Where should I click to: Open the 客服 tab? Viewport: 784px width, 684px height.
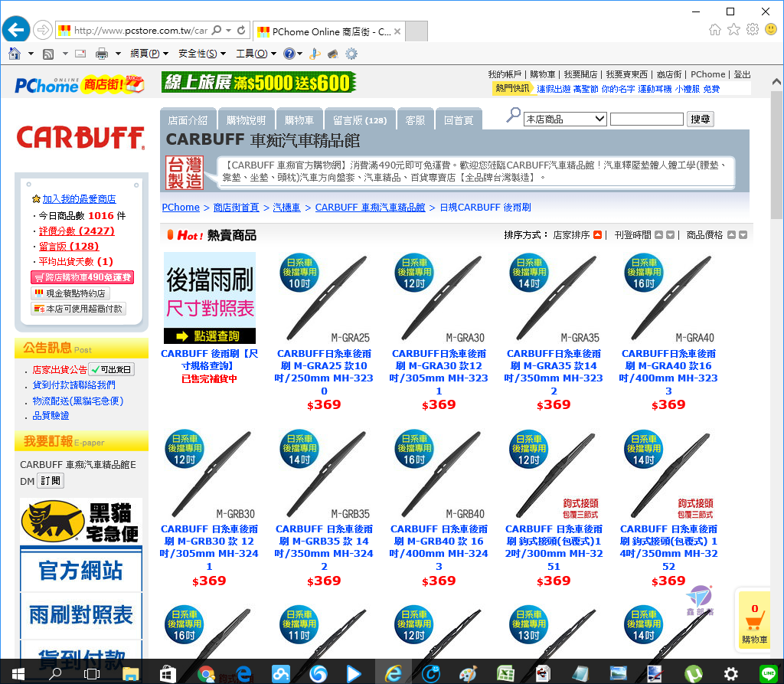[415, 120]
